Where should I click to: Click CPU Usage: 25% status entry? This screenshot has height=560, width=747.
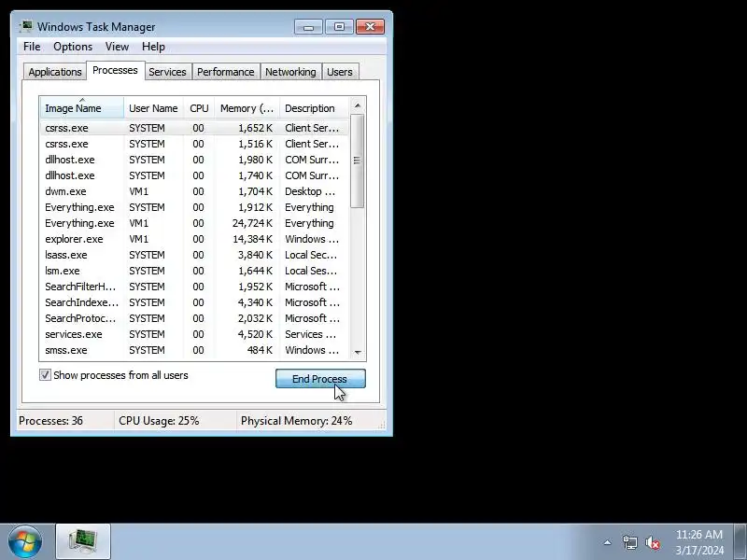(x=159, y=421)
